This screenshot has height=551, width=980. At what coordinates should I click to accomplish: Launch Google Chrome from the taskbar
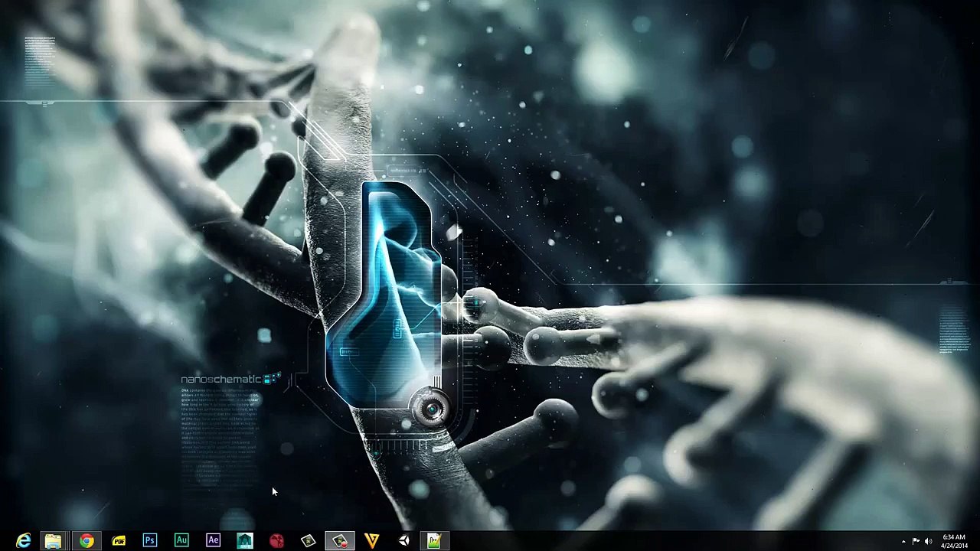[x=87, y=541]
